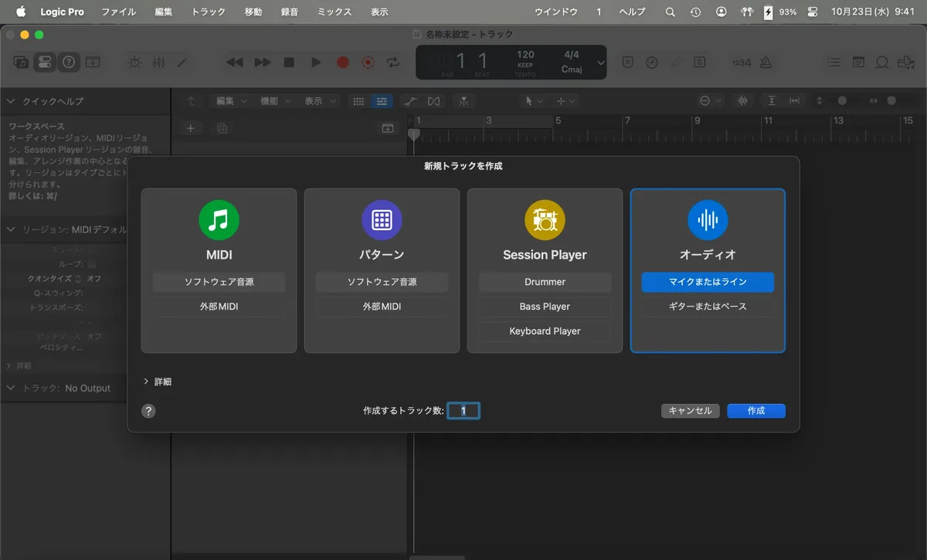This screenshot has height=560, width=927.
Task: Click the yellow Session Player drum icon
Action: 545,220
